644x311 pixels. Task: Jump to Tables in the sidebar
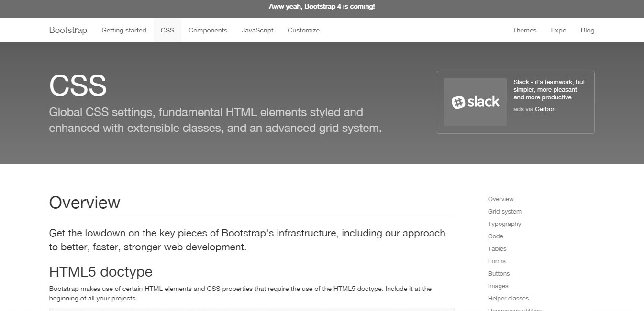coord(497,248)
